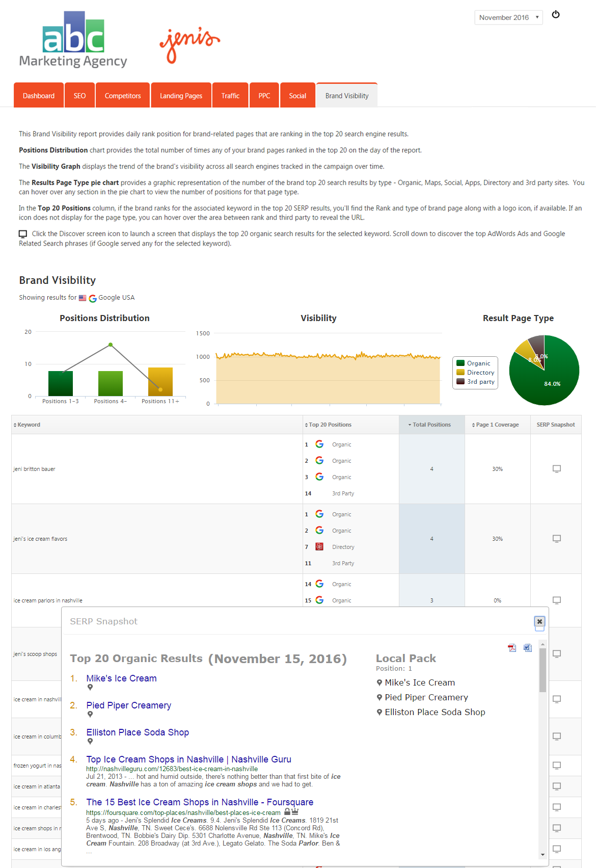Click map pin under Pied Piper Creamery result
The image size is (596, 868).
[x=90, y=715]
